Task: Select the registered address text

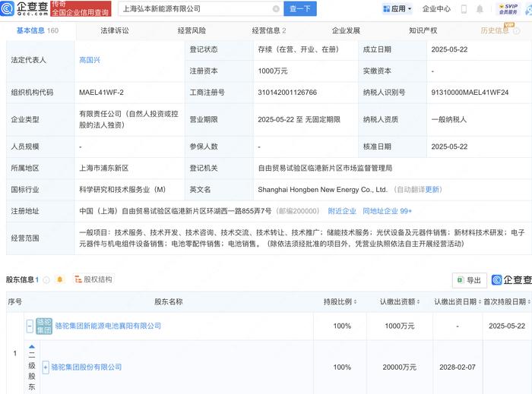Action: click(176, 211)
